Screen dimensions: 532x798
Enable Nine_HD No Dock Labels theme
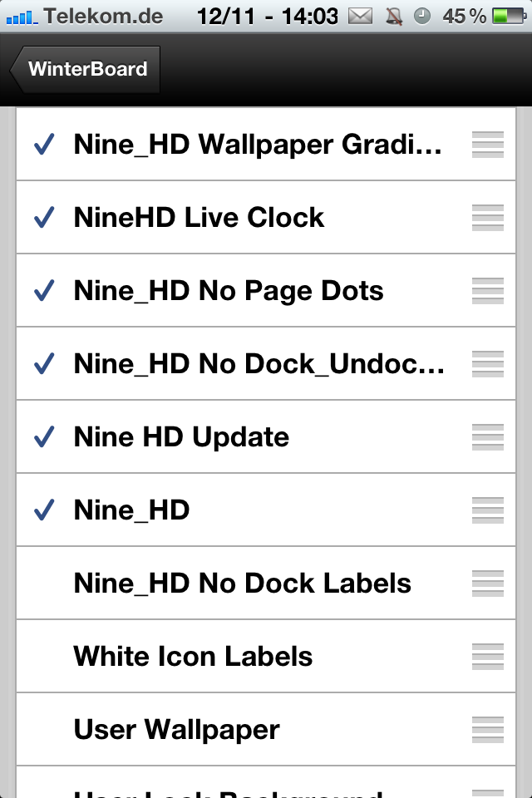tap(242, 584)
